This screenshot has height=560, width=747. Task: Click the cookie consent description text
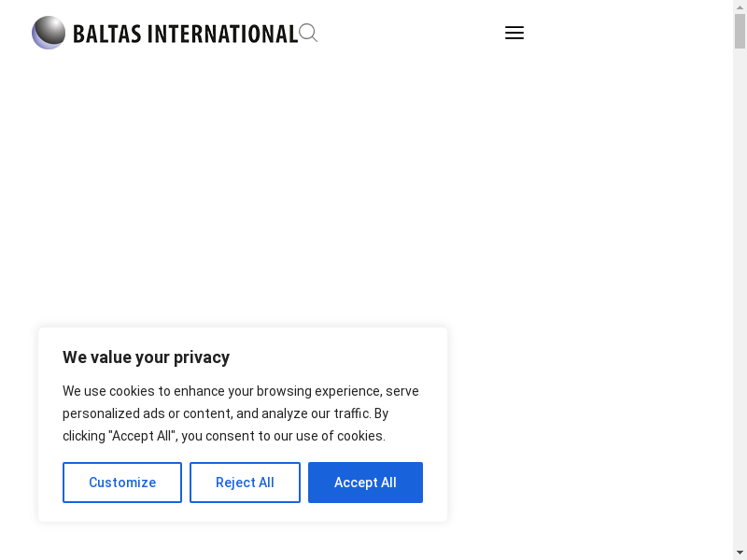[x=240, y=413]
